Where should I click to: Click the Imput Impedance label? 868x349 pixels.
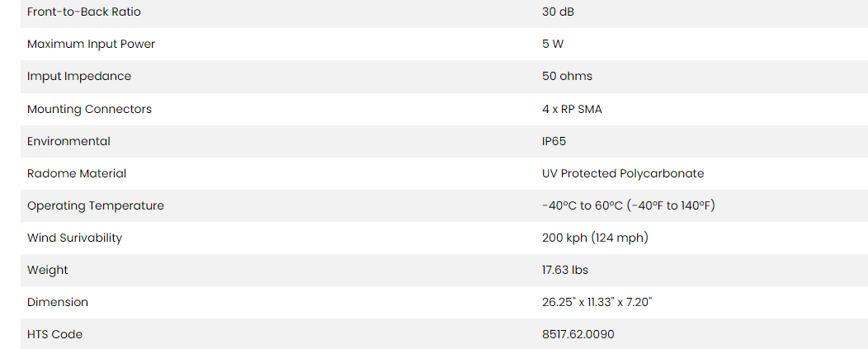(79, 76)
